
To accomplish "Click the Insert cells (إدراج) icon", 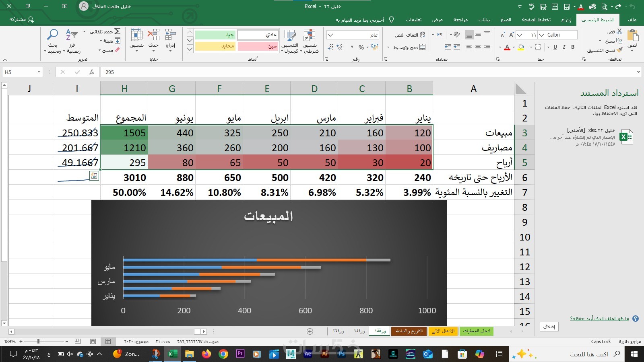I will (x=170, y=35).
